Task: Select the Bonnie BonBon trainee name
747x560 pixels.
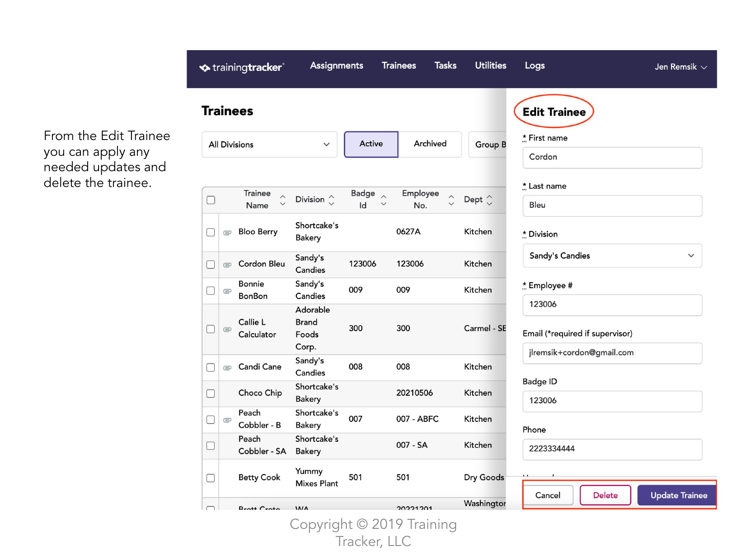Action: tap(253, 290)
